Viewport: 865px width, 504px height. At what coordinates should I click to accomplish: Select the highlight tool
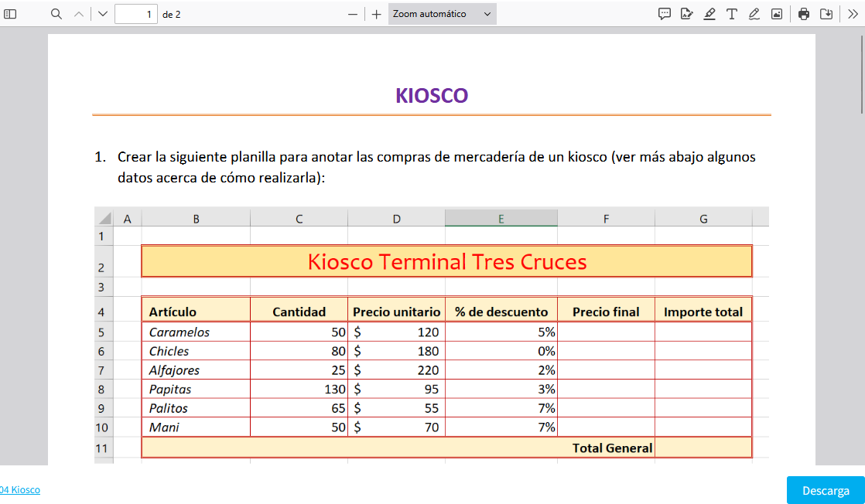point(709,14)
